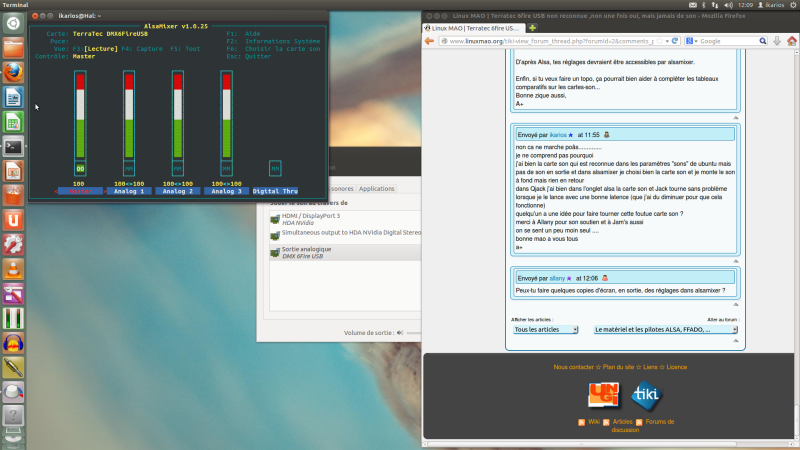The height and width of the screenshot is (450, 800).
Task: Open the 'Aller au forum' dropdown list
Action: 658,329
